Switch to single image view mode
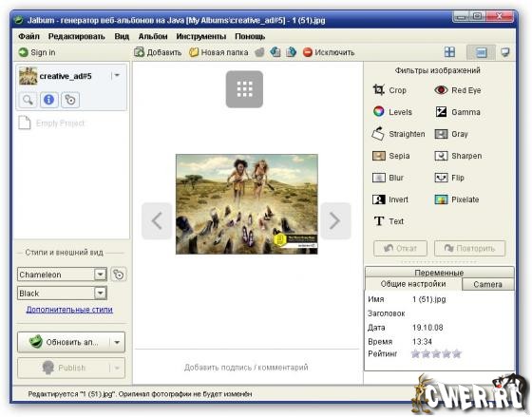The height and width of the screenshot is (417, 532). 481,52
